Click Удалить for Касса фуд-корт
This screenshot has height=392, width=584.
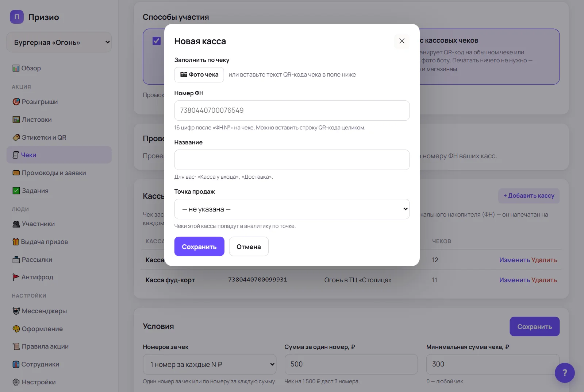(x=544, y=280)
